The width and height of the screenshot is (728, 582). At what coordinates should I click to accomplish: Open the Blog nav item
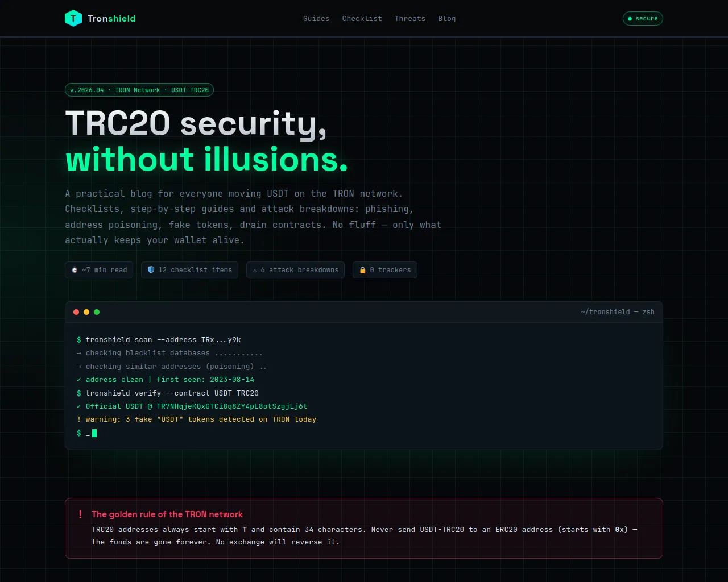pos(447,19)
